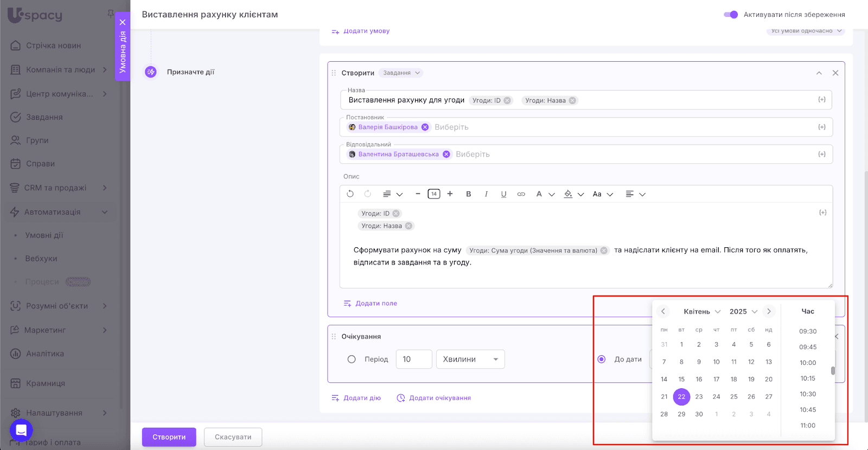Image resolution: width=868 pixels, height=450 pixels.
Task: Open the chat support bubble icon
Action: pos(21,430)
